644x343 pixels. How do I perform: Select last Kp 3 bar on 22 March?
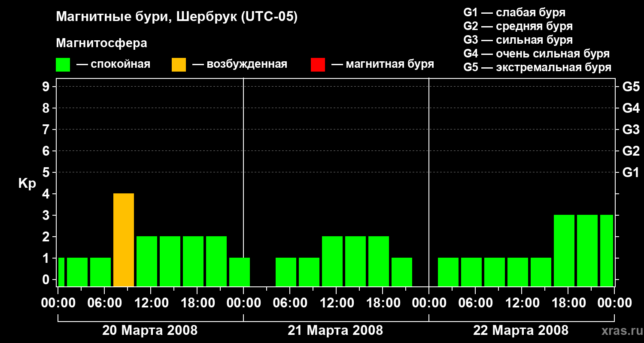click(x=607, y=250)
